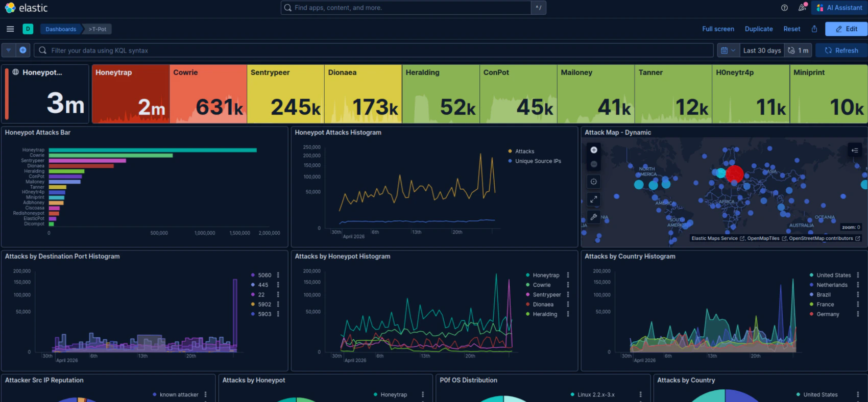868x402 pixels.
Task: Expand Attack Map to full screen
Action: [x=594, y=199]
